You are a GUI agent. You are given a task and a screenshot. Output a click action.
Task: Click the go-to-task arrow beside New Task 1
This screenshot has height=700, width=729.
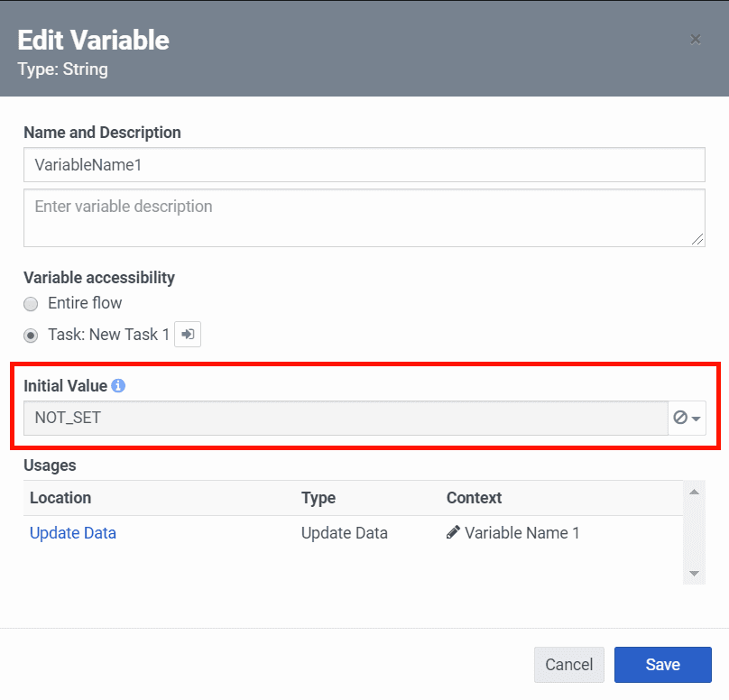[x=188, y=334]
